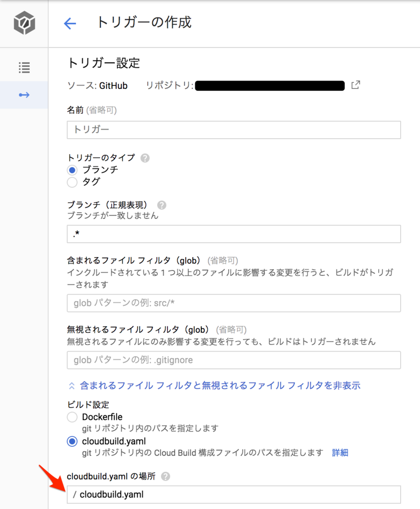This screenshot has width=420, height=509.
Task: Open help tooltip beside cloudbuild.yaml の場所
Action: [165, 476]
